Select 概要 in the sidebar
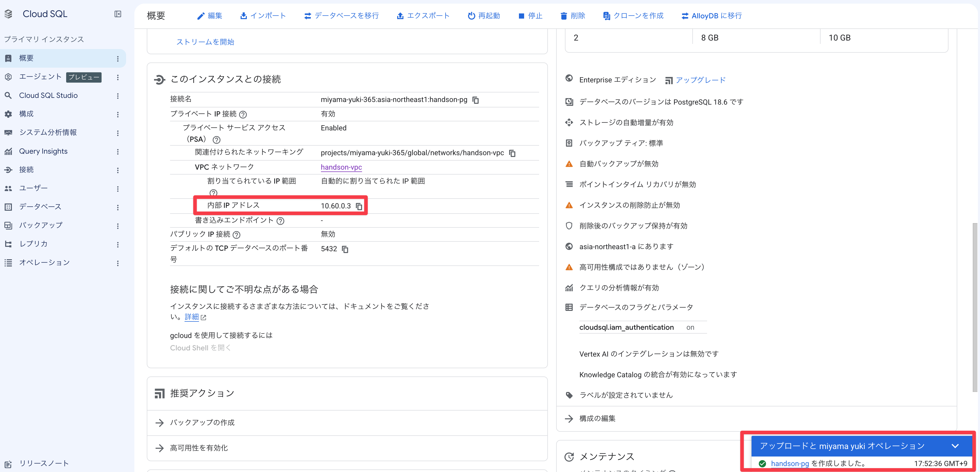 (x=63, y=58)
